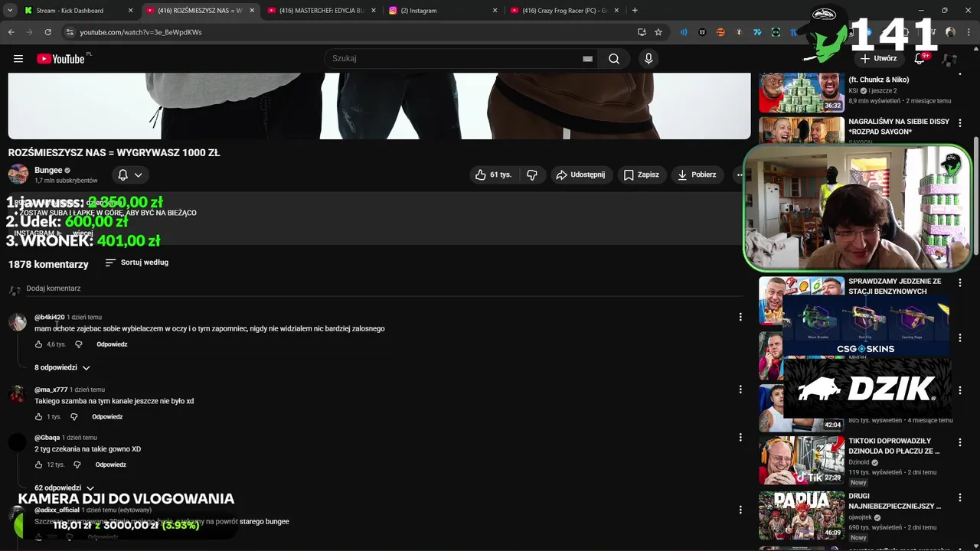Close the Kick Dashboard tab
This screenshot has width=980, height=551.
[x=130, y=11]
